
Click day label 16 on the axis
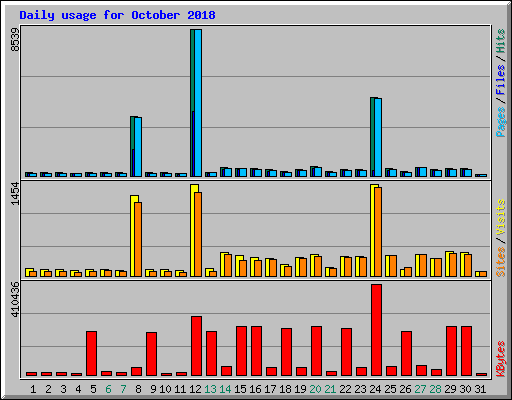click(x=255, y=389)
